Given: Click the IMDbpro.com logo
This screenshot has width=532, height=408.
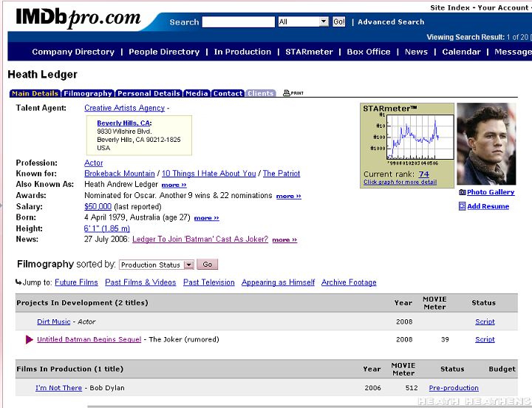Looking at the screenshot, I should click(x=78, y=18).
